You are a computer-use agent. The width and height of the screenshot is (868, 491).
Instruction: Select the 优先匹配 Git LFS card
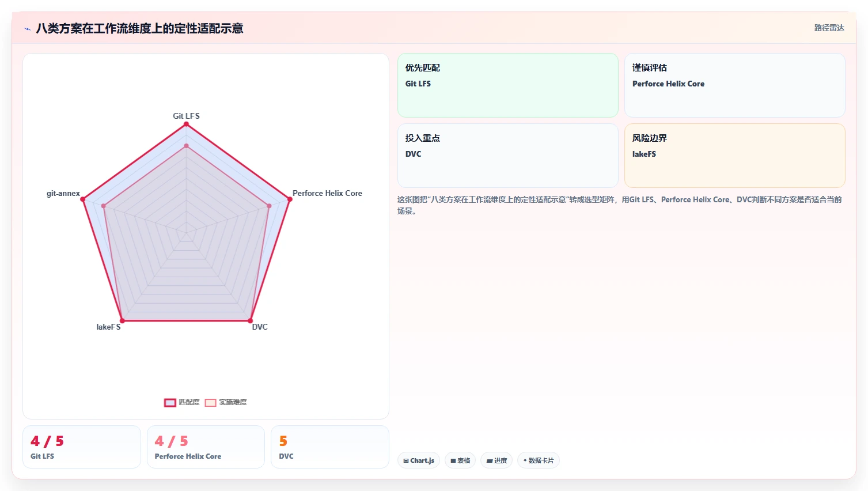pos(507,85)
